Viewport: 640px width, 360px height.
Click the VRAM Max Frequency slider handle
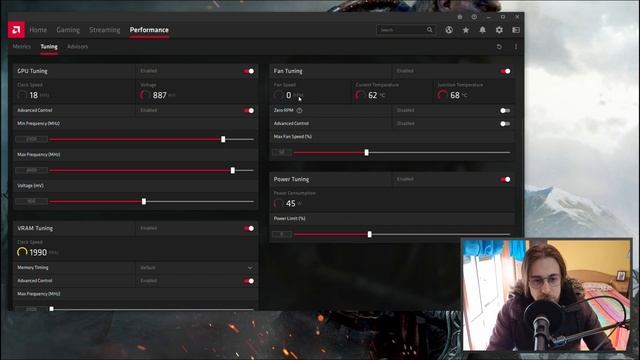(51, 309)
